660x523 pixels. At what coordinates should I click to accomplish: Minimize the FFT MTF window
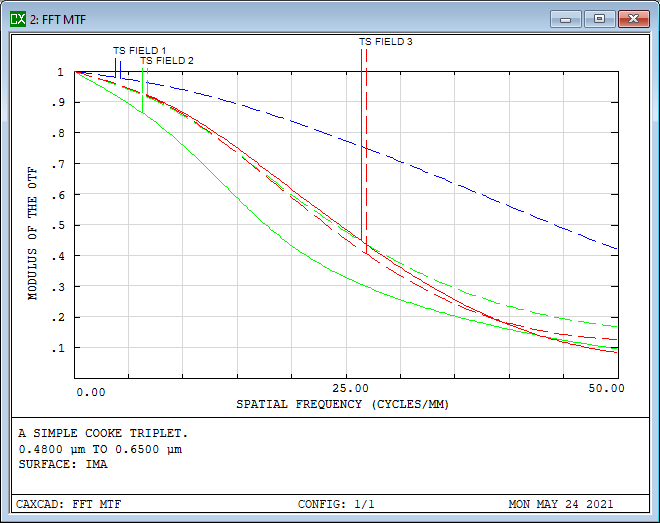566,19
